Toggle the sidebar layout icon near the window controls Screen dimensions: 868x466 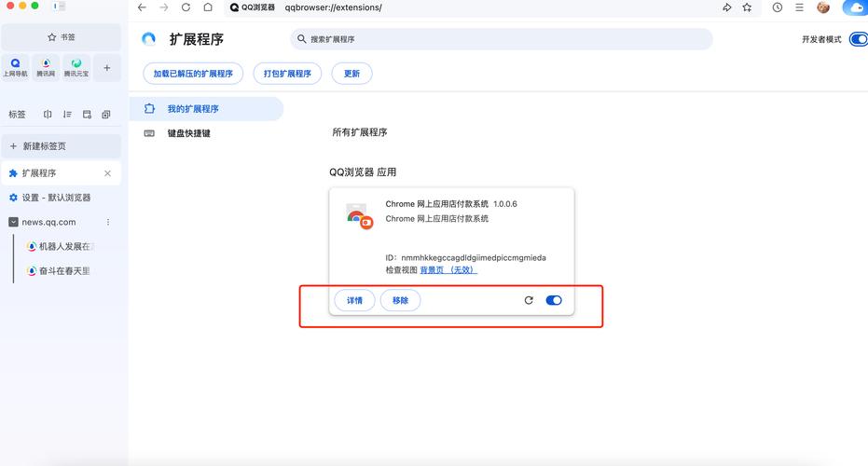pyautogui.click(x=59, y=7)
